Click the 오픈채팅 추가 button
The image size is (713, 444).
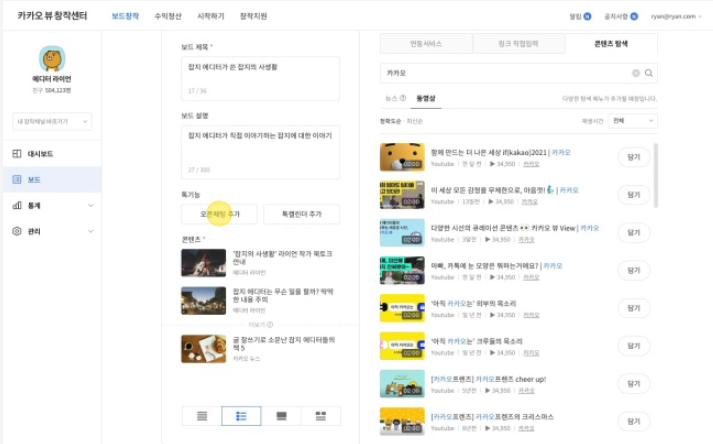click(x=219, y=214)
